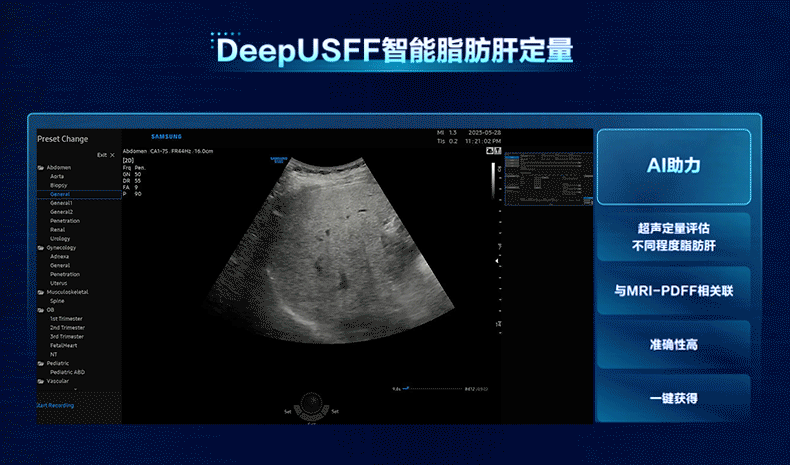Expand the Vascular preset folder

click(41, 381)
